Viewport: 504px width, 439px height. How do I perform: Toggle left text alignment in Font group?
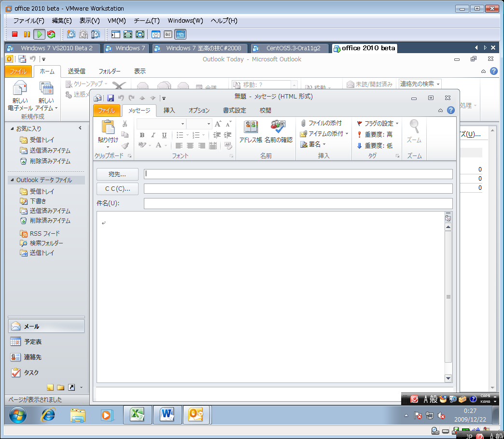pyautogui.click(x=179, y=145)
